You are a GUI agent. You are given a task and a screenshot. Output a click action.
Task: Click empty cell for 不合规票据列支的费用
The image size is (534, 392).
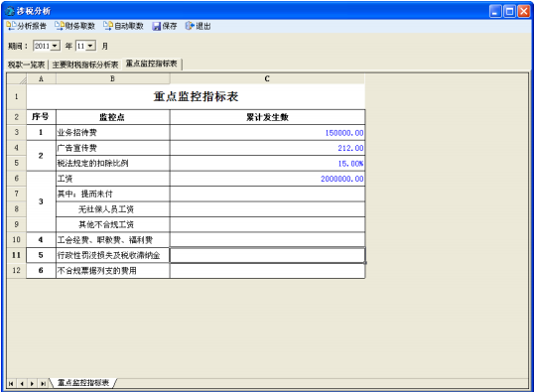[x=267, y=271]
